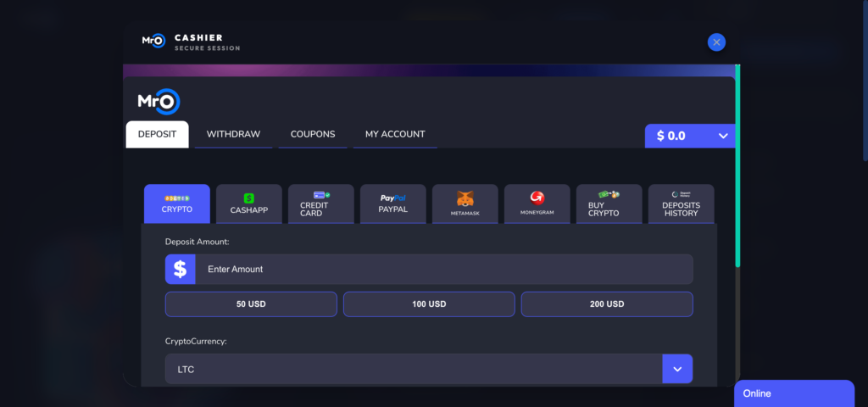This screenshot has width=868, height=407.
Task: Open the My Account tab
Action: [395, 135]
